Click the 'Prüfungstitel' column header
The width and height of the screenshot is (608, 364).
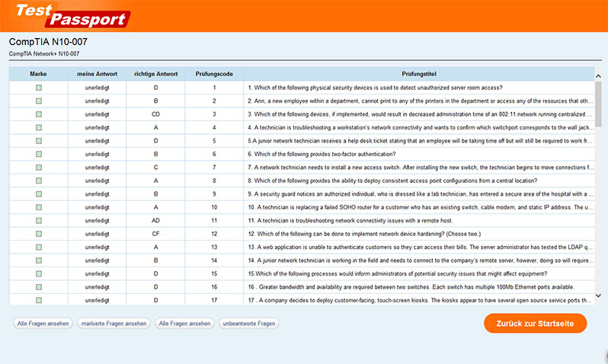[419, 74]
